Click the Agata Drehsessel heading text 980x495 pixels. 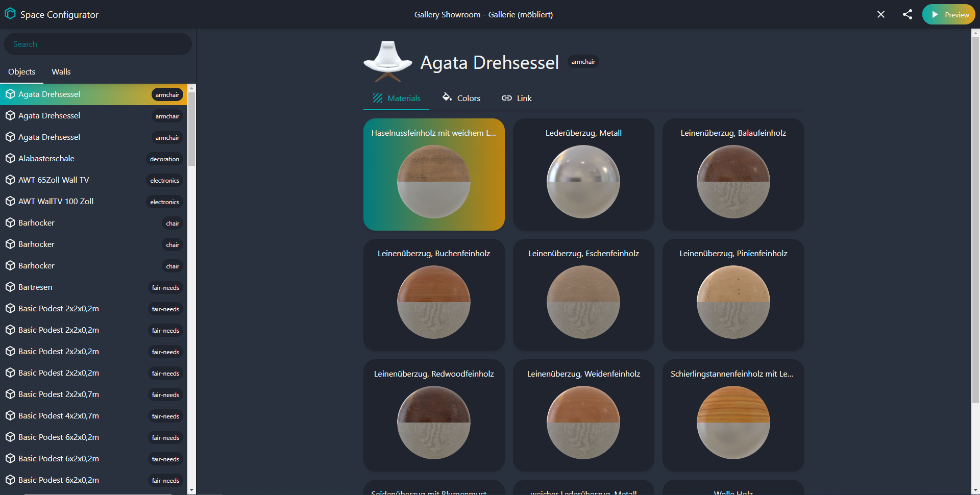[489, 62]
